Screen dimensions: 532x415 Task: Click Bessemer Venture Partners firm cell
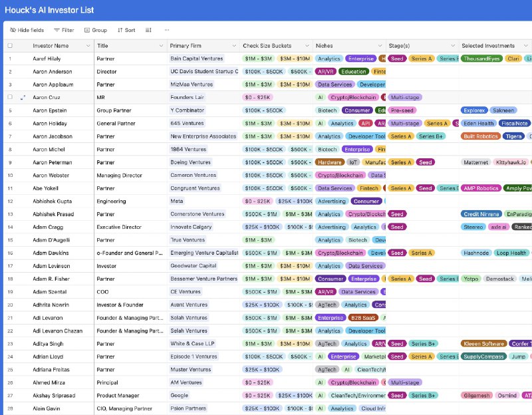point(204,279)
